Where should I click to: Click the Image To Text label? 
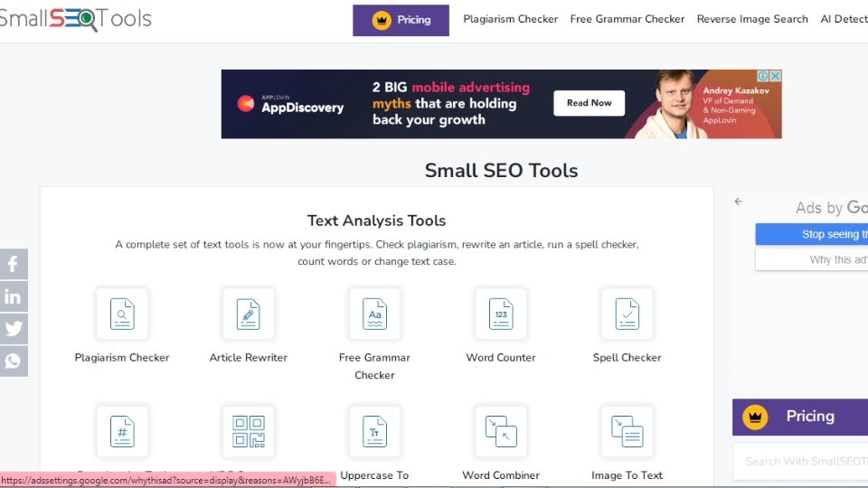tap(627, 475)
